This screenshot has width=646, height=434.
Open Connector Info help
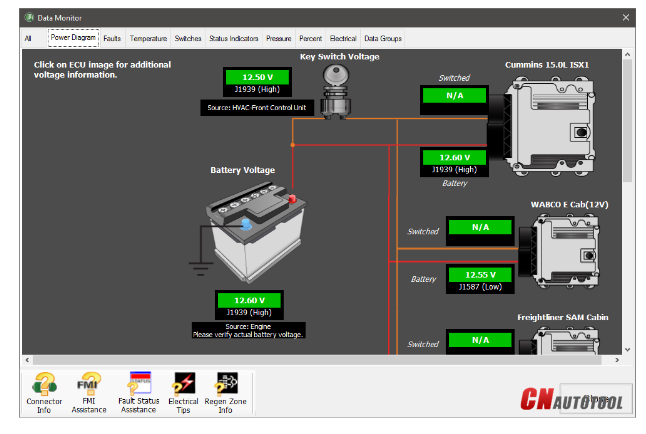pyautogui.click(x=44, y=393)
